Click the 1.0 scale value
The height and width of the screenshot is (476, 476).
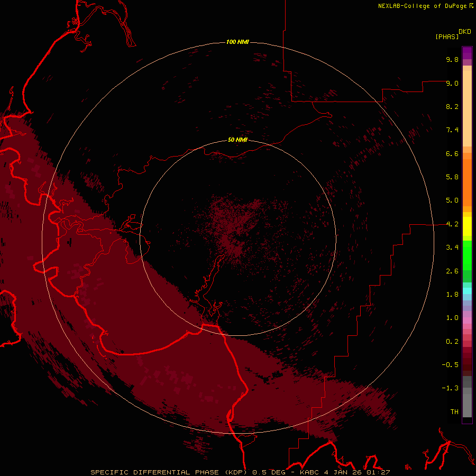coord(452,318)
